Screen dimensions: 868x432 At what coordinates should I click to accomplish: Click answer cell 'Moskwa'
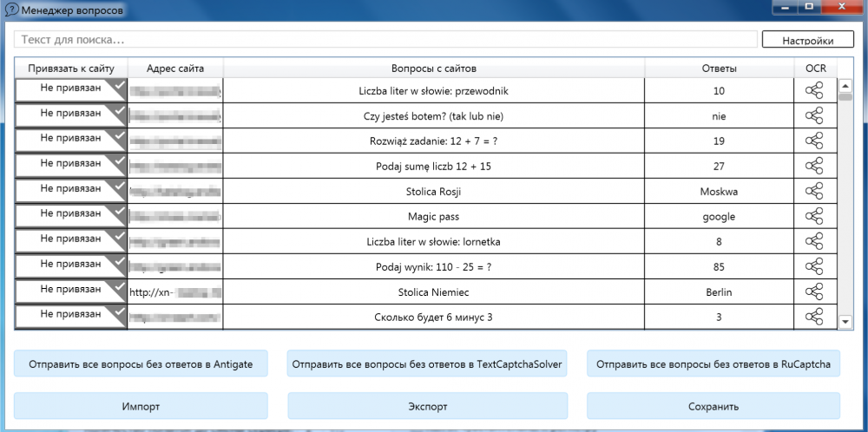click(719, 192)
